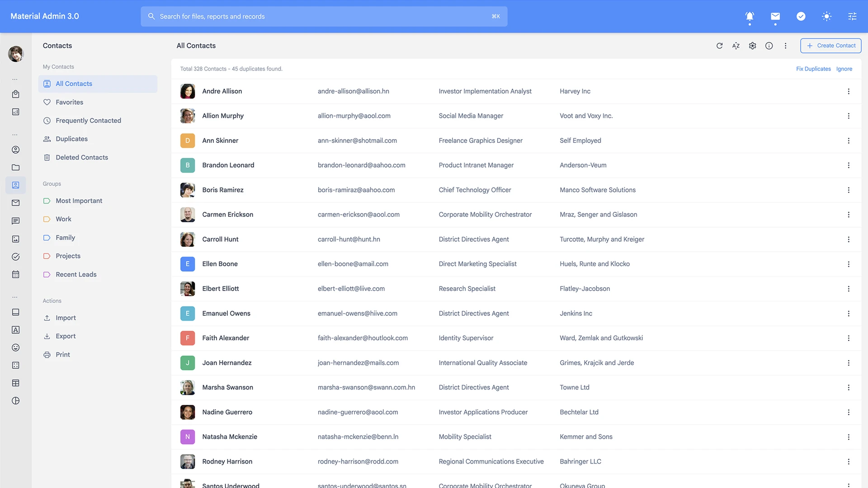Viewport: 868px width, 488px height.
Task: Click the Create Contact button
Action: coord(830,46)
